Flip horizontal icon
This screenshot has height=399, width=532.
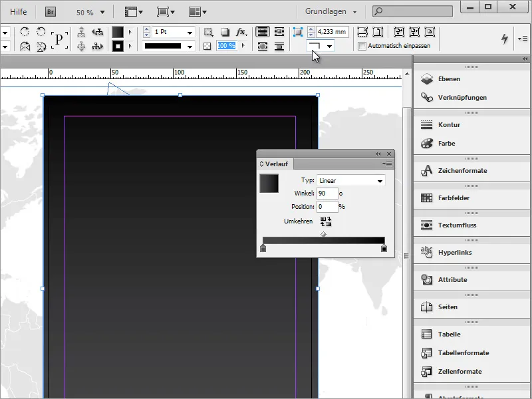[25, 46]
